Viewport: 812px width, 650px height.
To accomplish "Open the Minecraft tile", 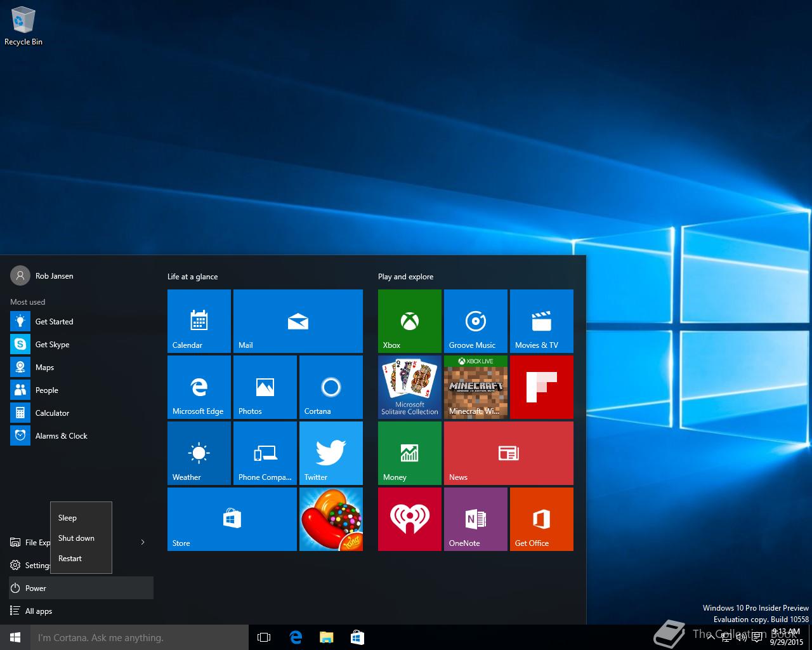I will coord(475,387).
